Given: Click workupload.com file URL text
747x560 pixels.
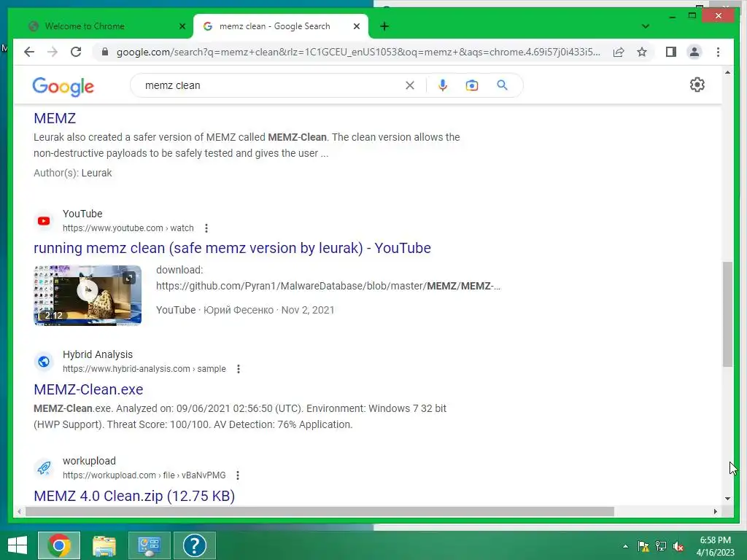Looking at the screenshot, I should (x=144, y=475).
